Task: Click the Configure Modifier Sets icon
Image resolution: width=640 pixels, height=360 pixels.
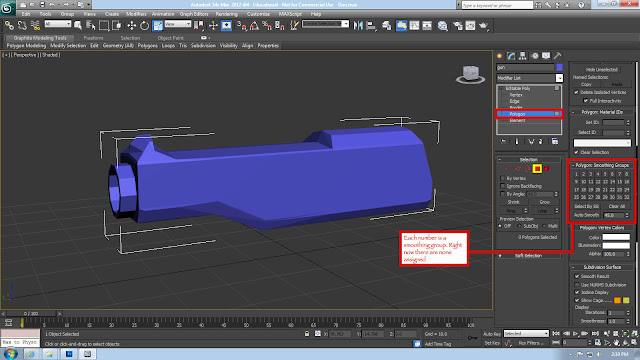Action: [555, 142]
